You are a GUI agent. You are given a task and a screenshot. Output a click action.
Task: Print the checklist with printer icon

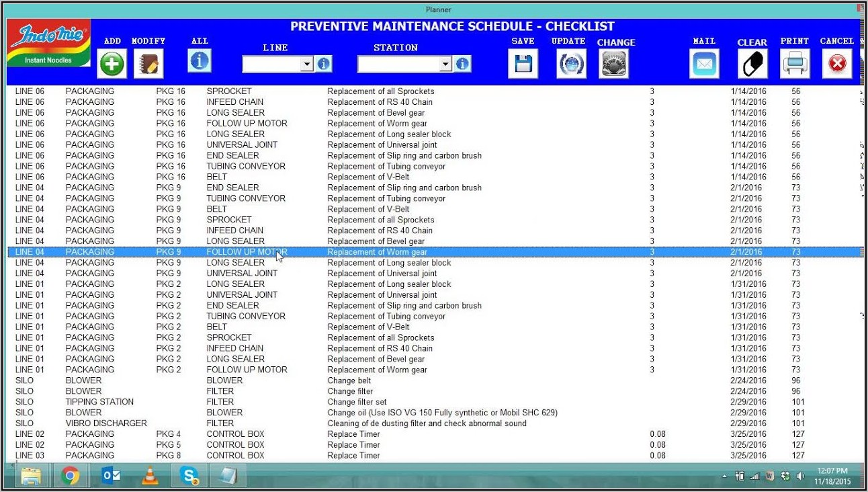(795, 65)
